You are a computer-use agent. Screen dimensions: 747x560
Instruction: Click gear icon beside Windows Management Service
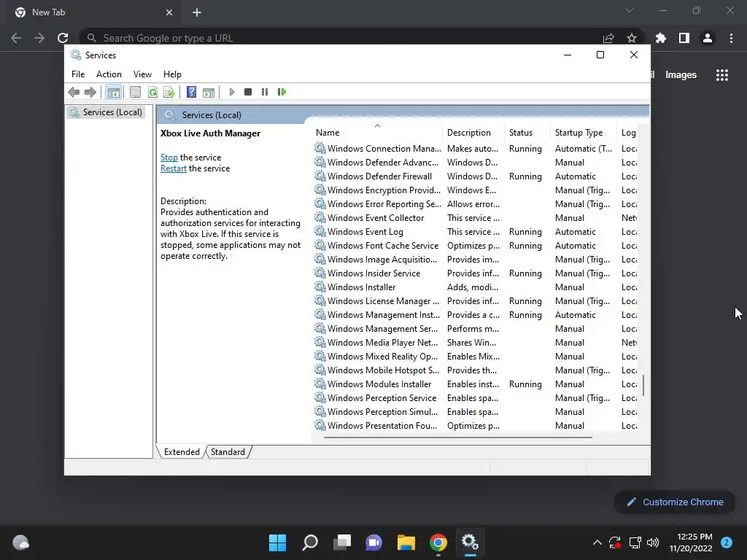tap(320, 329)
